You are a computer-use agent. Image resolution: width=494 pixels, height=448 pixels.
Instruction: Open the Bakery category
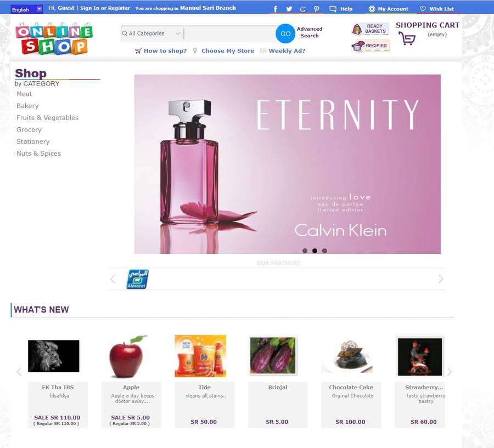pyautogui.click(x=27, y=106)
